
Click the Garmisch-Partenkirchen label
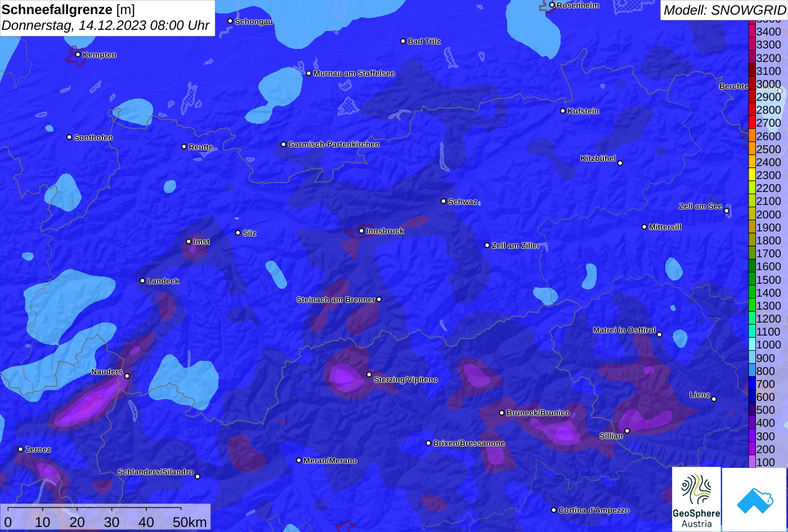[x=334, y=144]
